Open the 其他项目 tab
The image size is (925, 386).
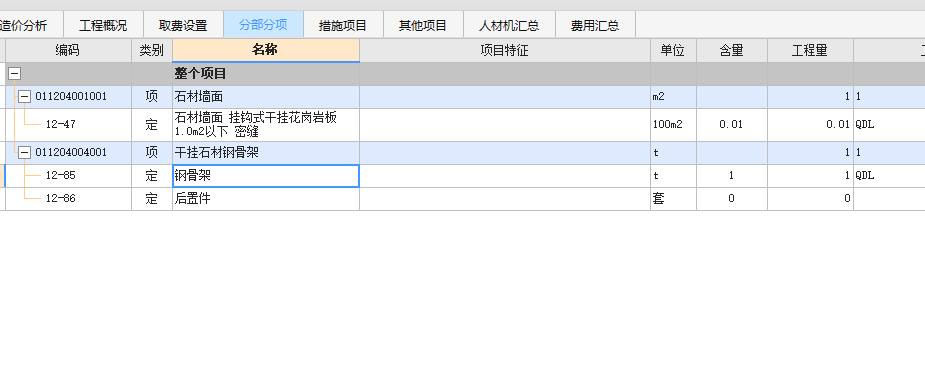pyautogui.click(x=423, y=25)
